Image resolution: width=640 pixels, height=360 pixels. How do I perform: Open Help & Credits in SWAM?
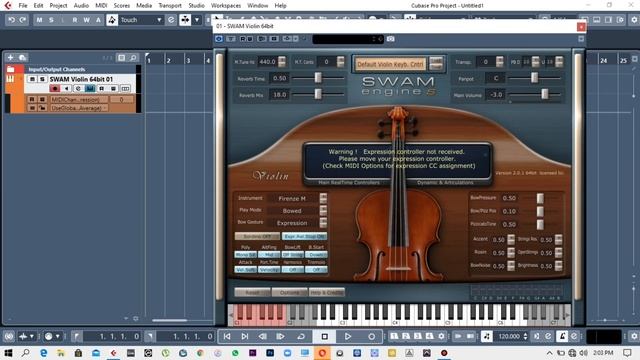pyautogui.click(x=327, y=292)
